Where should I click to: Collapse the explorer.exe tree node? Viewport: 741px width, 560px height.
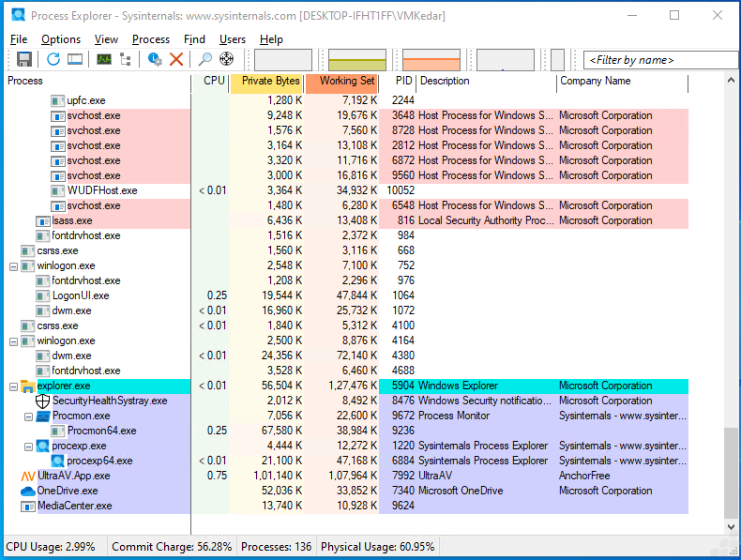tap(13, 386)
